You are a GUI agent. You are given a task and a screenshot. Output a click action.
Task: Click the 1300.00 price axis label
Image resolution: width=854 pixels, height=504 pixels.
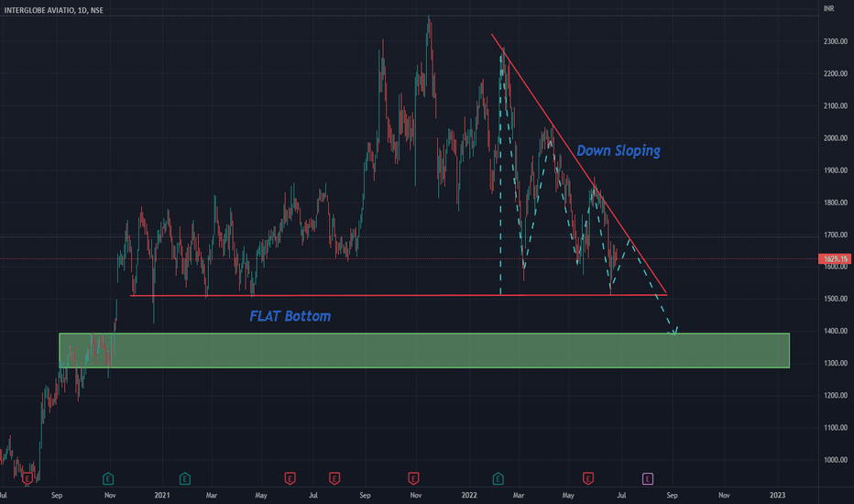tap(836, 363)
